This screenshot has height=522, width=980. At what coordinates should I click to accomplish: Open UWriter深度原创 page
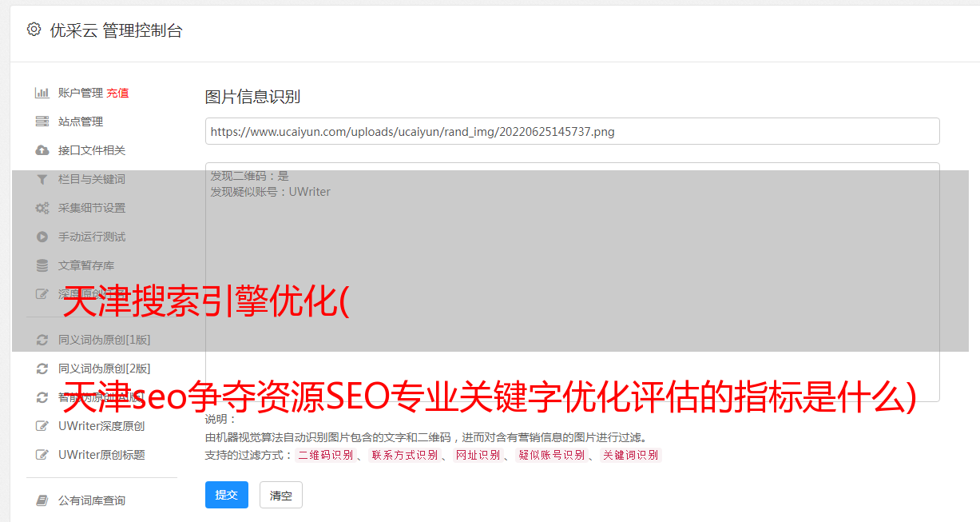click(101, 426)
